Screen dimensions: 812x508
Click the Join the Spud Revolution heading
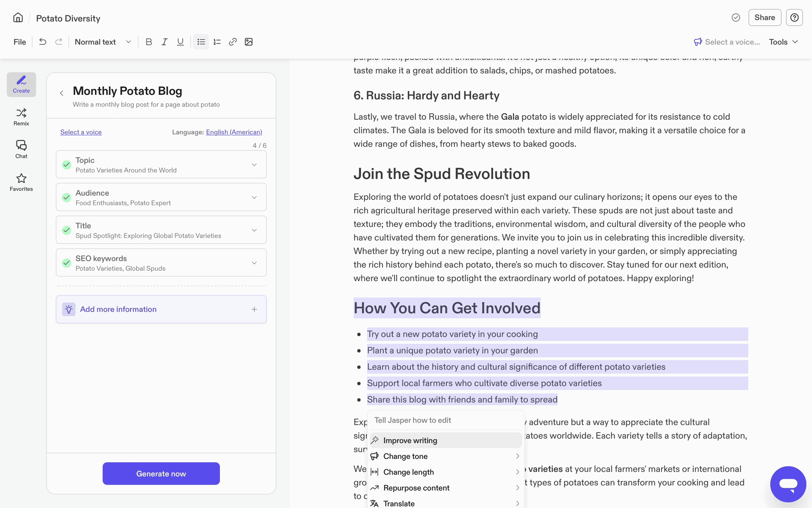coord(442,174)
